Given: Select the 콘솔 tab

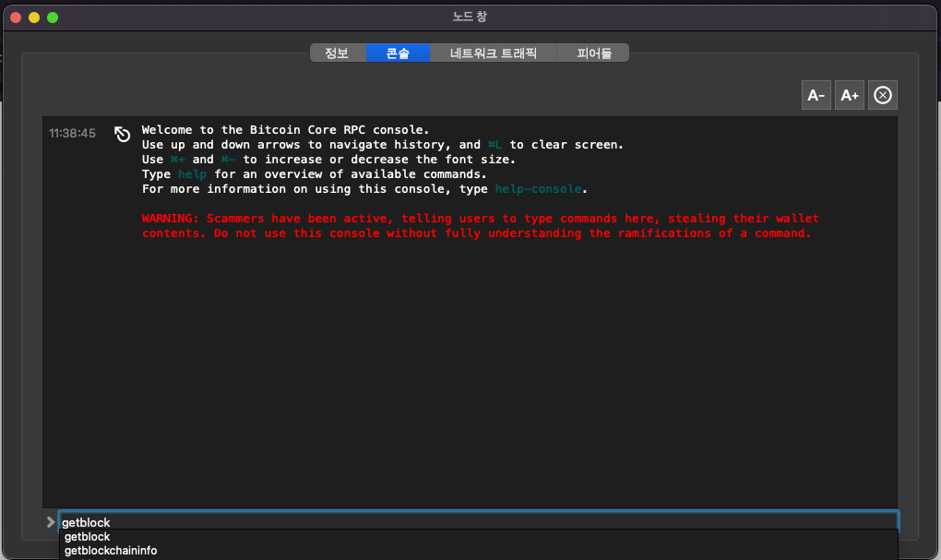Looking at the screenshot, I should [x=398, y=53].
